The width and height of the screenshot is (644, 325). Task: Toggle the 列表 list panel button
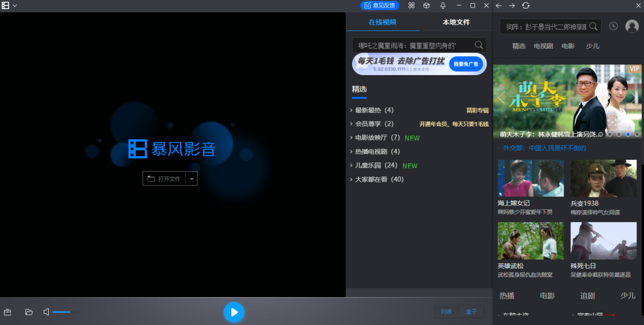447,312
